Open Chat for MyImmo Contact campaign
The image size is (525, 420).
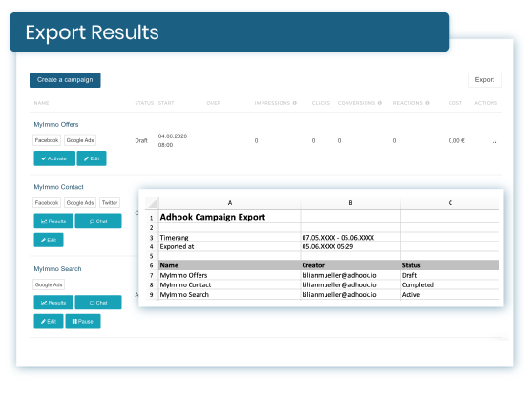point(98,221)
